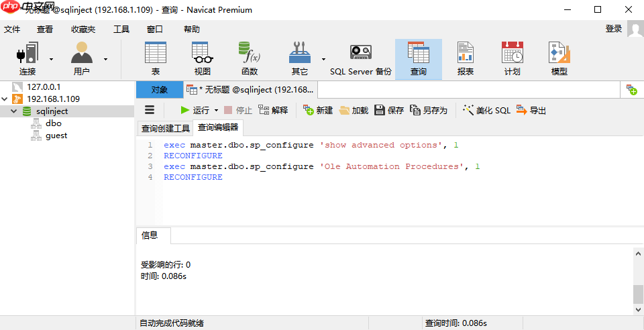644x330 pixels.
Task: Expand the 用户 dropdown arrow
Action: (x=105, y=60)
